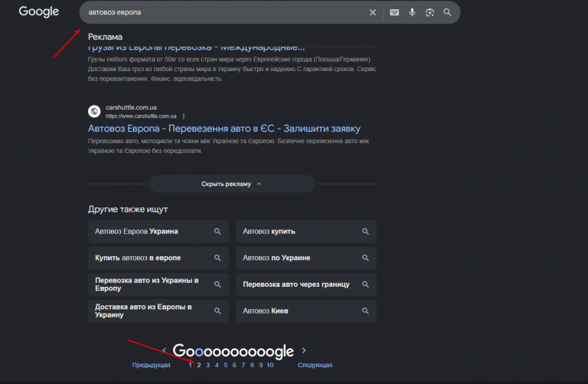The width and height of the screenshot is (588, 384).
Task: Go to results page 5
Action: [225, 365]
